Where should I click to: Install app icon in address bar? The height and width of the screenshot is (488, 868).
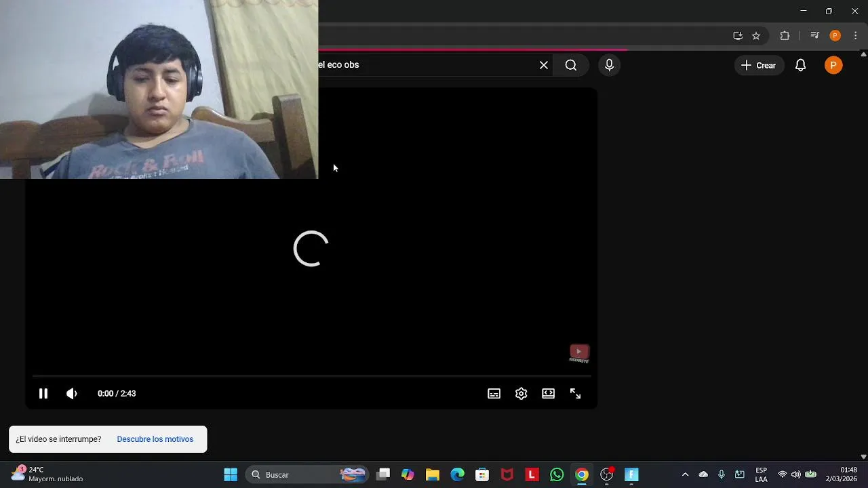[738, 36]
